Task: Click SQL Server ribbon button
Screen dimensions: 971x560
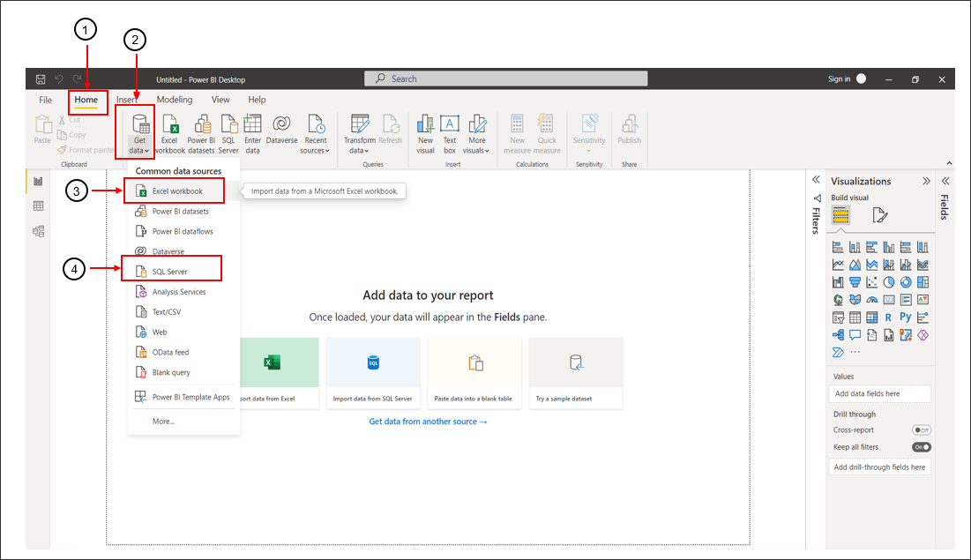Action: pos(228,134)
